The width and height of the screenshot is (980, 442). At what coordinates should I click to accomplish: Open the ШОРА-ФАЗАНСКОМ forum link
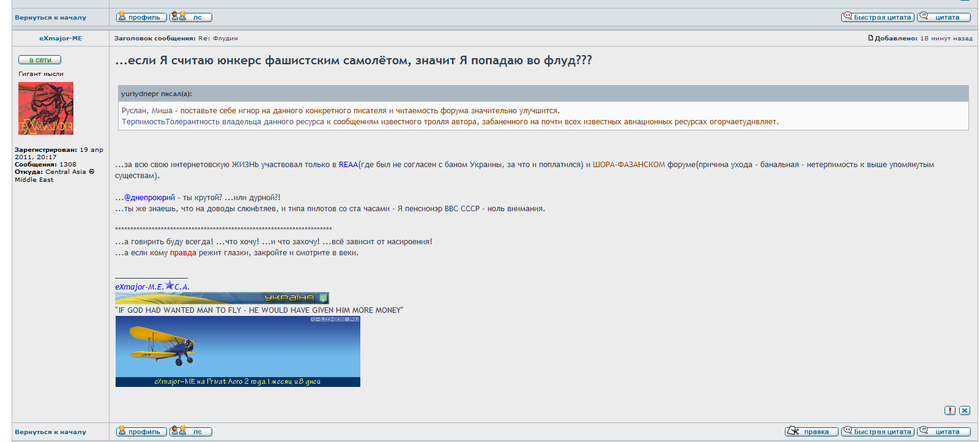(628, 165)
